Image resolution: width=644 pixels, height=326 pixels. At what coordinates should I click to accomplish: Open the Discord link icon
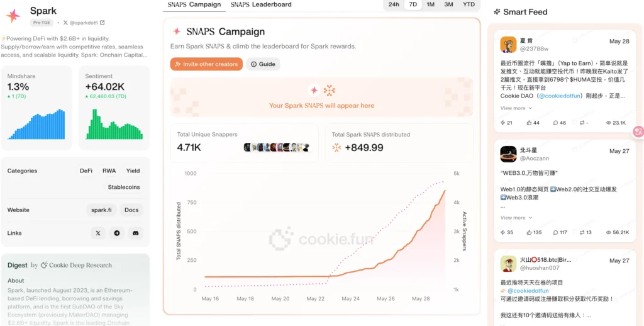click(136, 233)
